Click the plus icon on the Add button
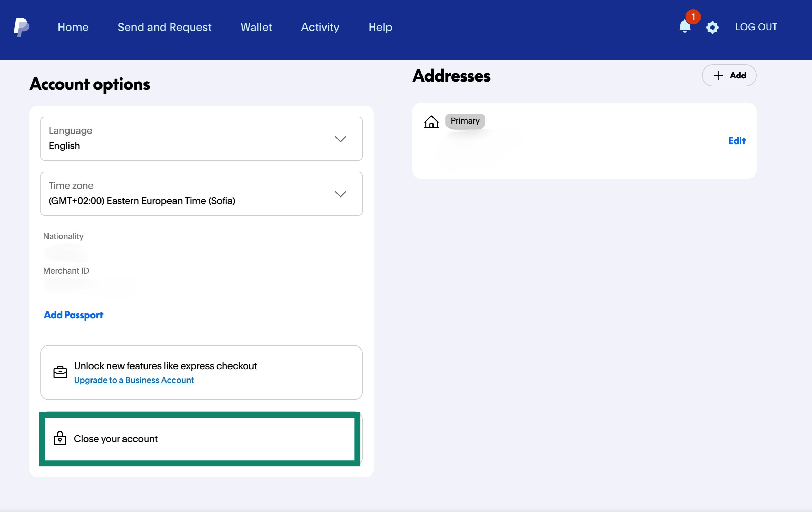This screenshot has width=812, height=512. tap(719, 75)
